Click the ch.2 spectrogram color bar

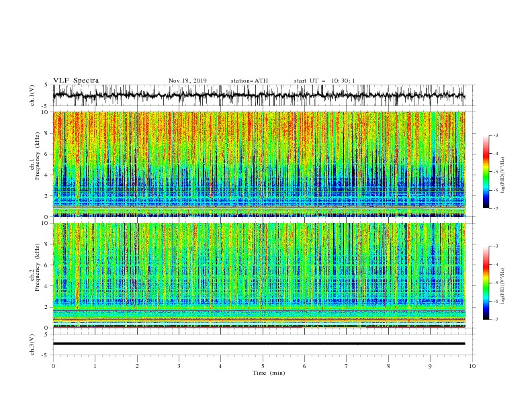tap(486, 283)
